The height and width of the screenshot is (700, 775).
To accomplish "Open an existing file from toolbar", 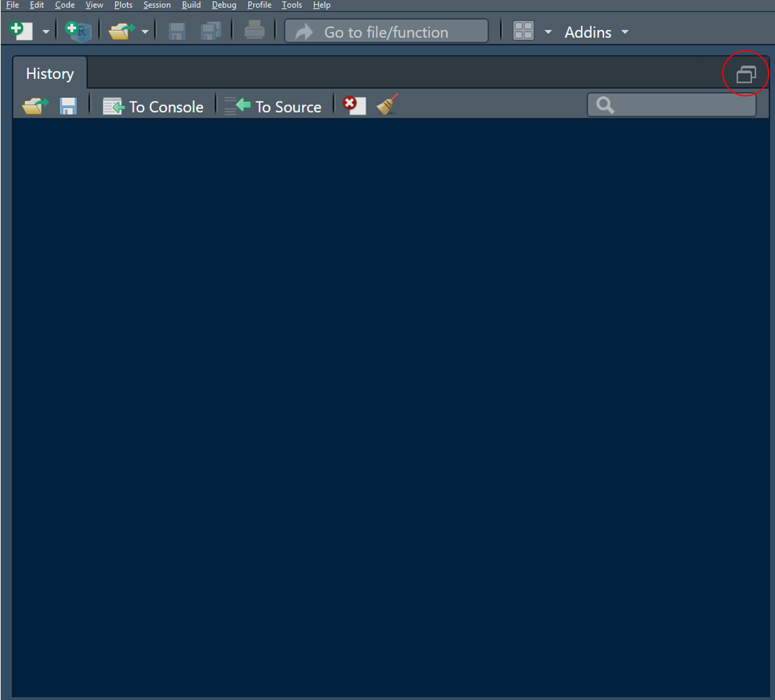I will click(122, 30).
